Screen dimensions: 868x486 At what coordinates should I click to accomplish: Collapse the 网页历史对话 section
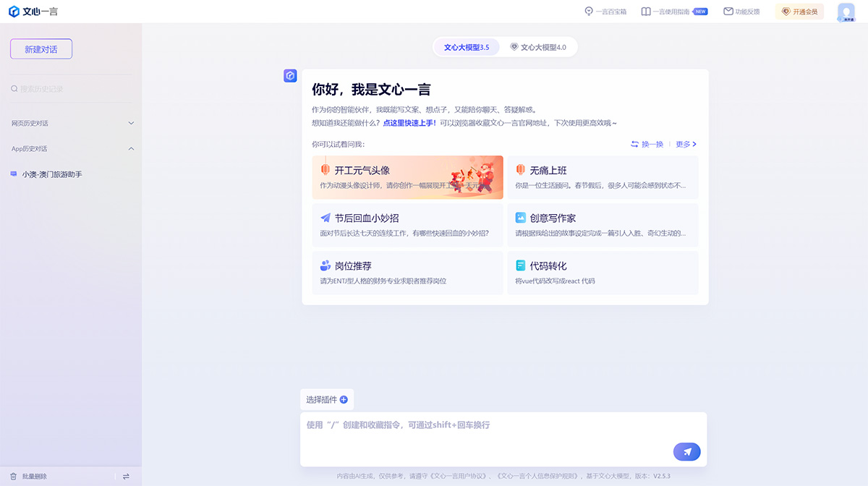coord(132,123)
